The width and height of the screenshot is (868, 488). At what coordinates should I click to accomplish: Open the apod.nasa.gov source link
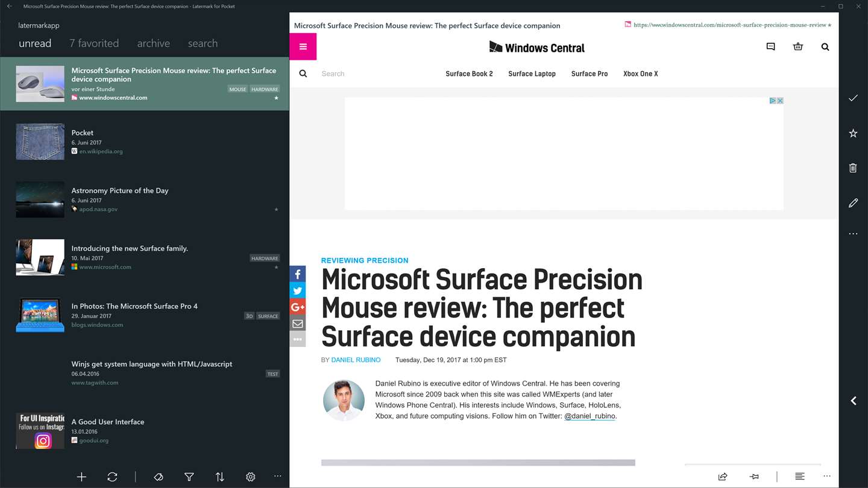(98, 209)
